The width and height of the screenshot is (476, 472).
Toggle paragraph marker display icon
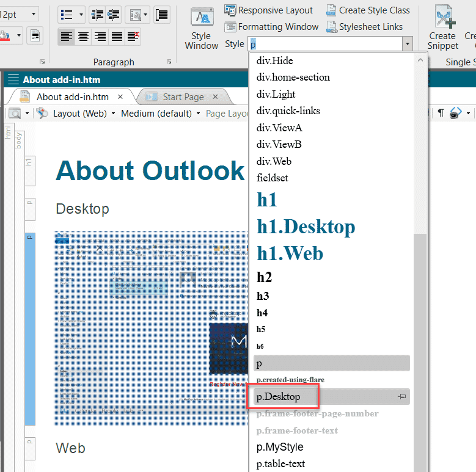441,114
